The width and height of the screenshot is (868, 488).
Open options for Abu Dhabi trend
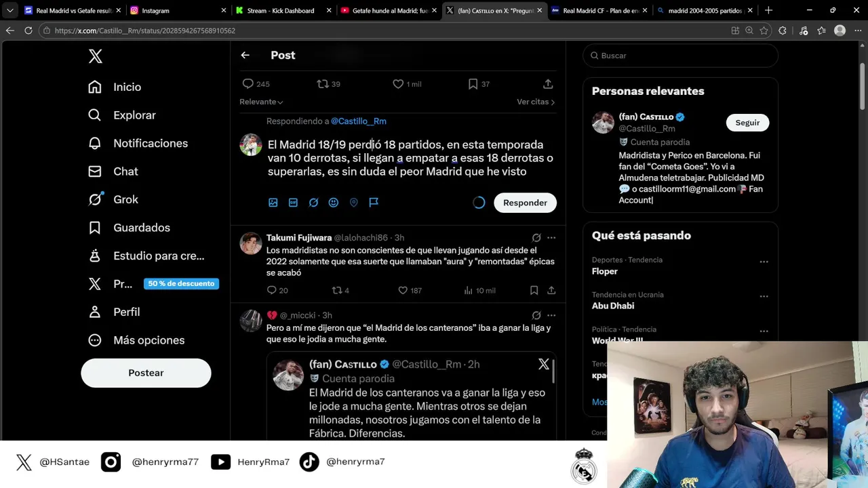pos(764,296)
